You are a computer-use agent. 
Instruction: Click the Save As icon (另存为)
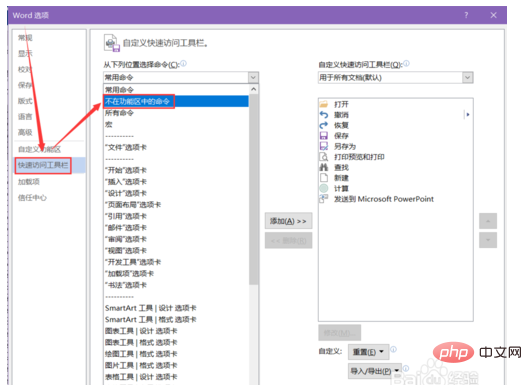coord(324,146)
